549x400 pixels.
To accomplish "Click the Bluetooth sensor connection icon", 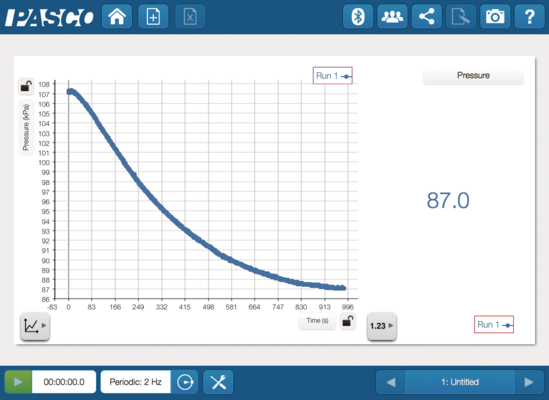I will (x=358, y=16).
